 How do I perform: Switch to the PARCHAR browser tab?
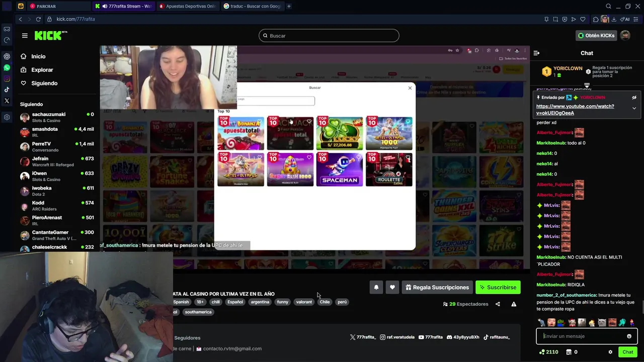[x=59, y=6]
